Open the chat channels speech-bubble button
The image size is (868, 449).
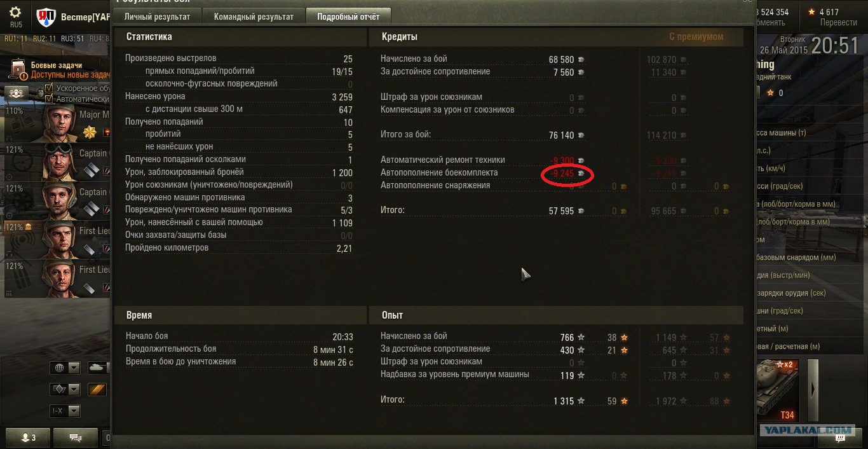(76, 438)
